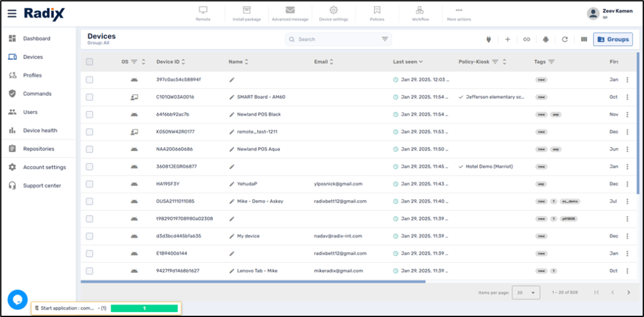The image size is (644, 317).
Task: Click the Workflow icon
Action: [x=420, y=11]
